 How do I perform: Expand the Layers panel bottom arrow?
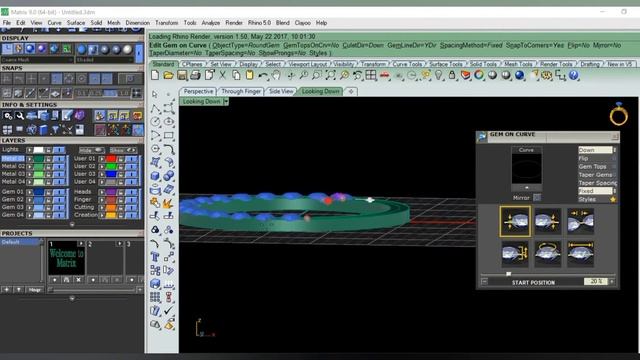(72, 224)
